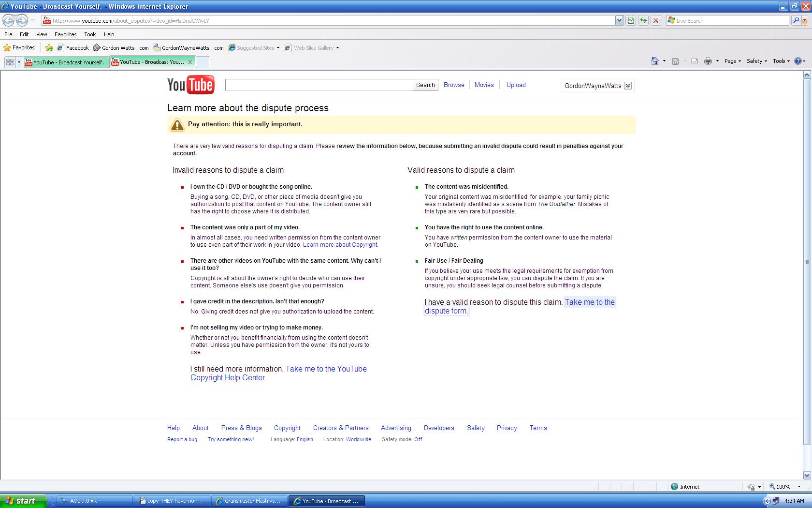
Task: Open the Favorites menu in menu bar
Action: click(65, 34)
